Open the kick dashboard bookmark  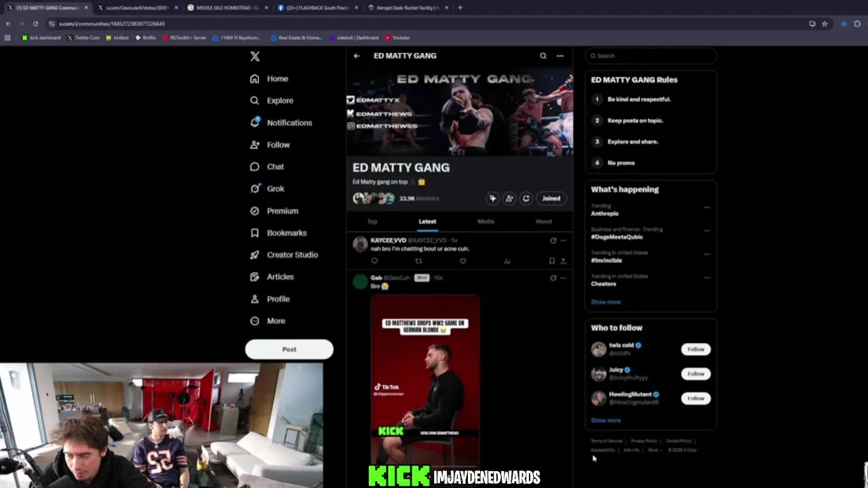41,38
